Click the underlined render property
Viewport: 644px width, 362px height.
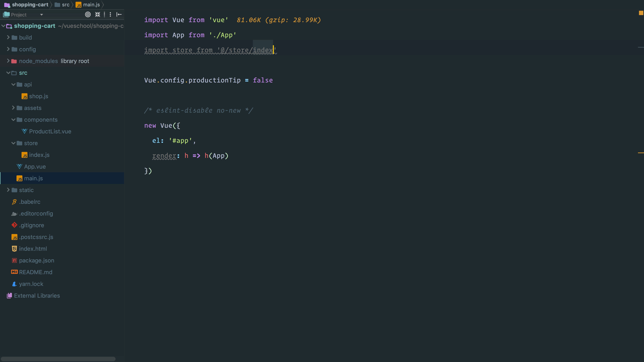tap(164, 156)
